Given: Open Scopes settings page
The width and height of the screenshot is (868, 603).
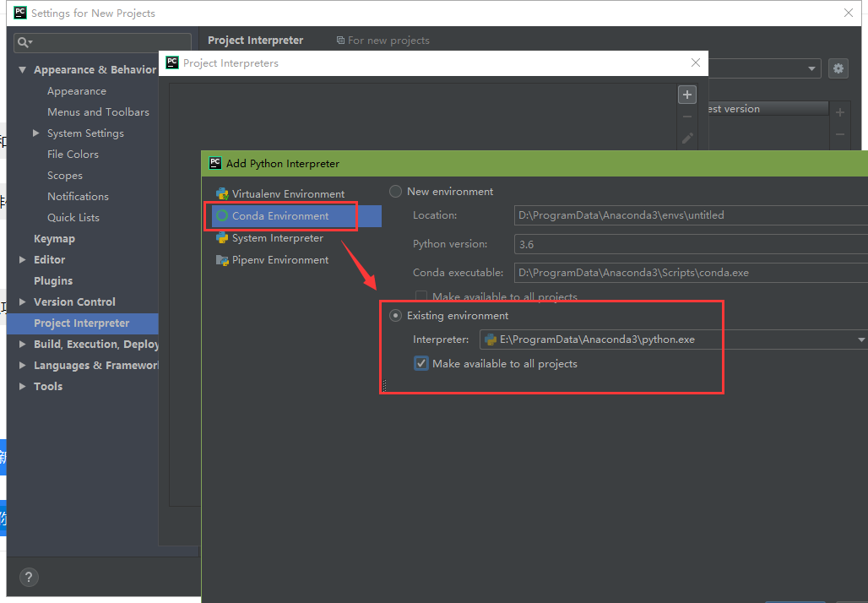Looking at the screenshot, I should click(65, 176).
